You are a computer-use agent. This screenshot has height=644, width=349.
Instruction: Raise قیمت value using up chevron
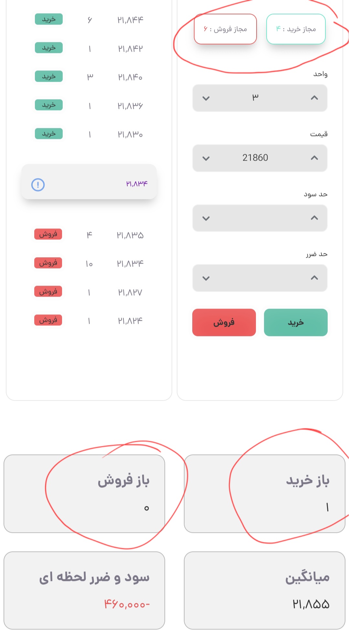314,158
